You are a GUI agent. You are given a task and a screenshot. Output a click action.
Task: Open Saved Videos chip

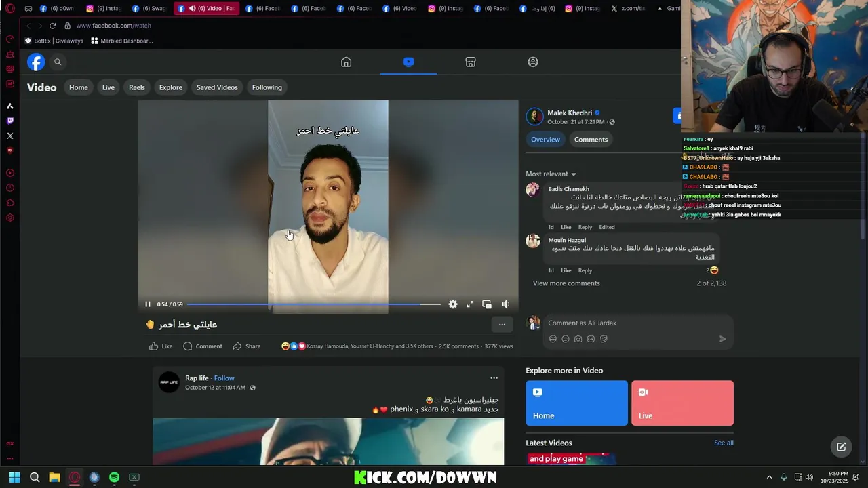[x=217, y=87]
